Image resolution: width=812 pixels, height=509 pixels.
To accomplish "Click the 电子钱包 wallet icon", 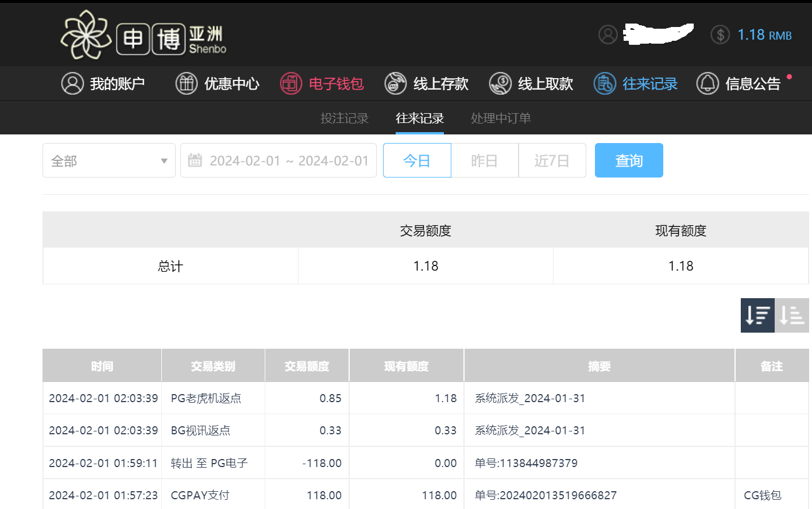I will (x=291, y=83).
